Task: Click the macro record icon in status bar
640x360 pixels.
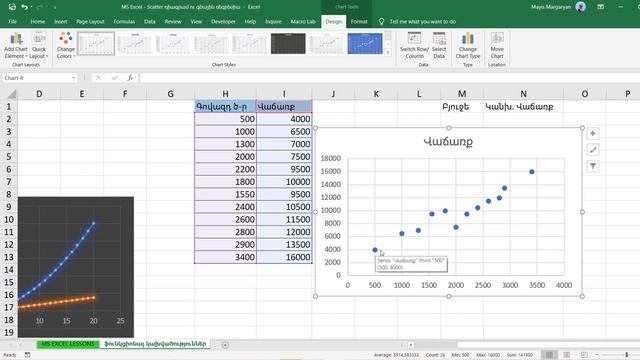Action: click(x=27, y=355)
